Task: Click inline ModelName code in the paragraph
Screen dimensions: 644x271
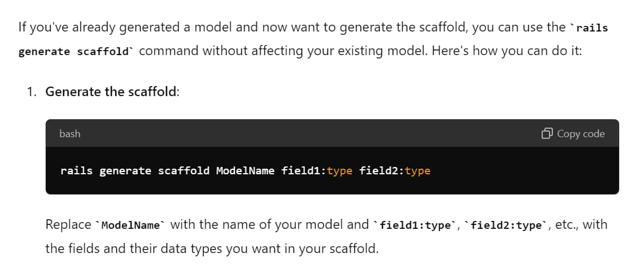Action: 129,225
